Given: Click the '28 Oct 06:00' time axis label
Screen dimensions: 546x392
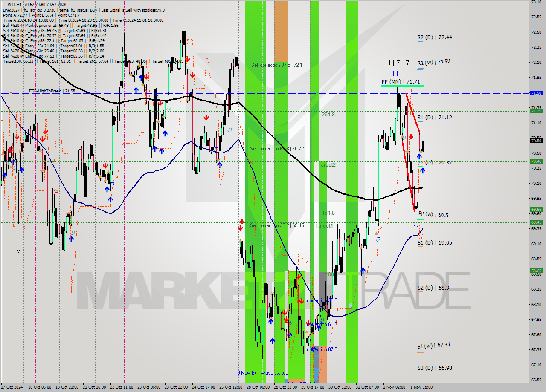Looking at the screenshot, I should [x=258, y=387].
